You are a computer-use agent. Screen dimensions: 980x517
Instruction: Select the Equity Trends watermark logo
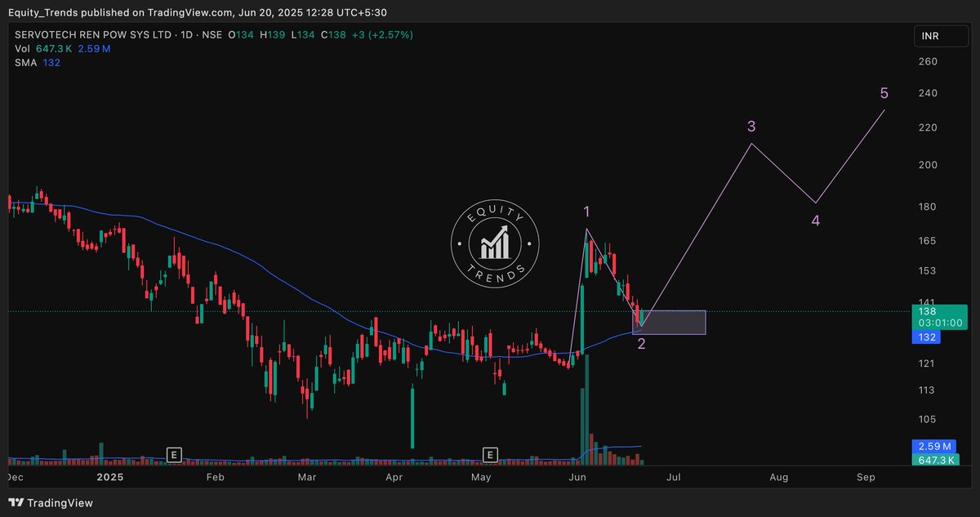point(494,243)
